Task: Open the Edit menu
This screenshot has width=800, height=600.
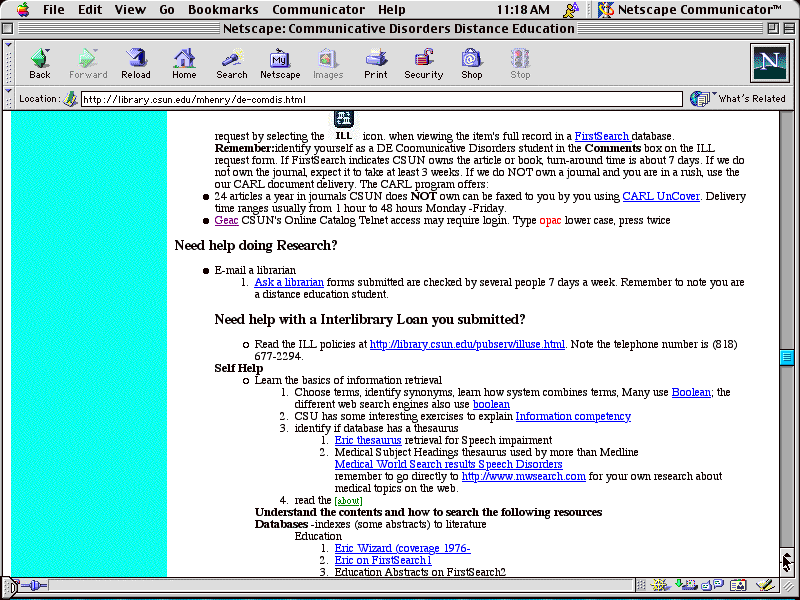Action: pyautogui.click(x=90, y=9)
